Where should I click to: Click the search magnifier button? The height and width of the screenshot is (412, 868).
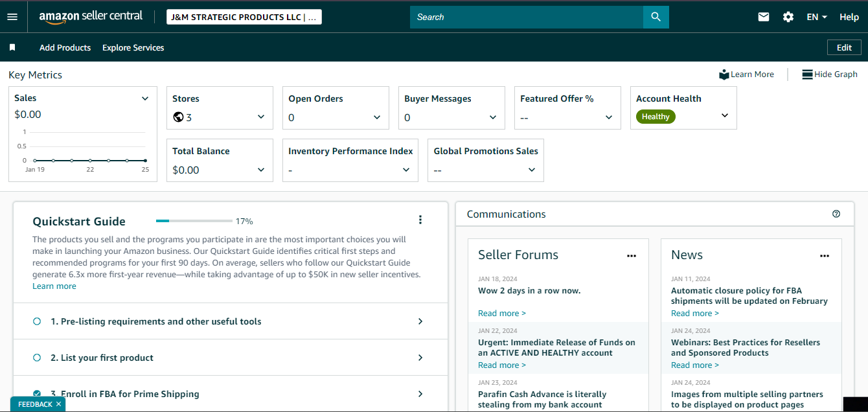click(656, 17)
